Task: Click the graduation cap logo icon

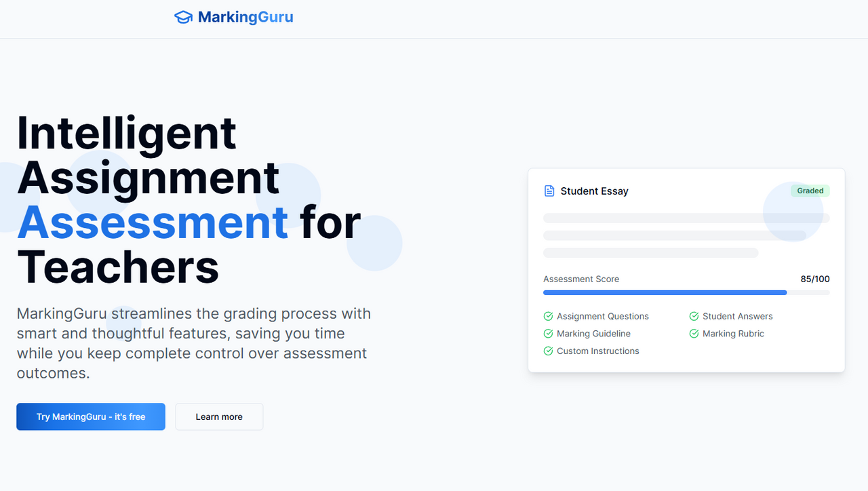Action: (x=183, y=17)
